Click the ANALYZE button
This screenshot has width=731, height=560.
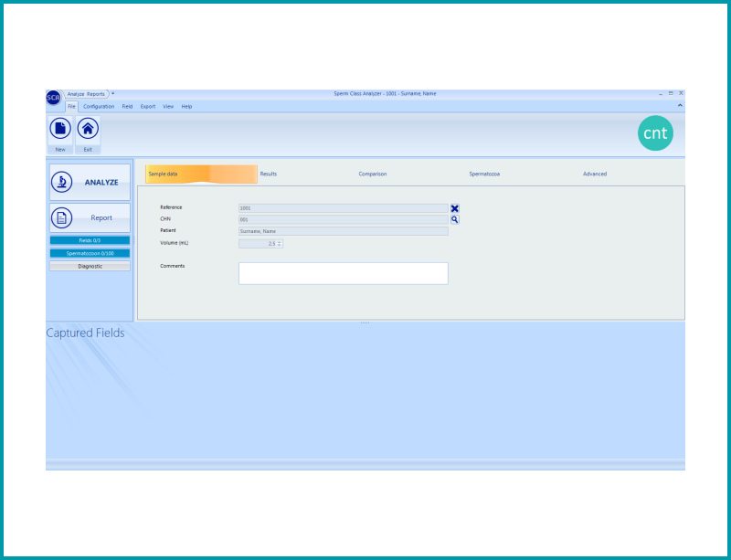(x=90, y=183)
